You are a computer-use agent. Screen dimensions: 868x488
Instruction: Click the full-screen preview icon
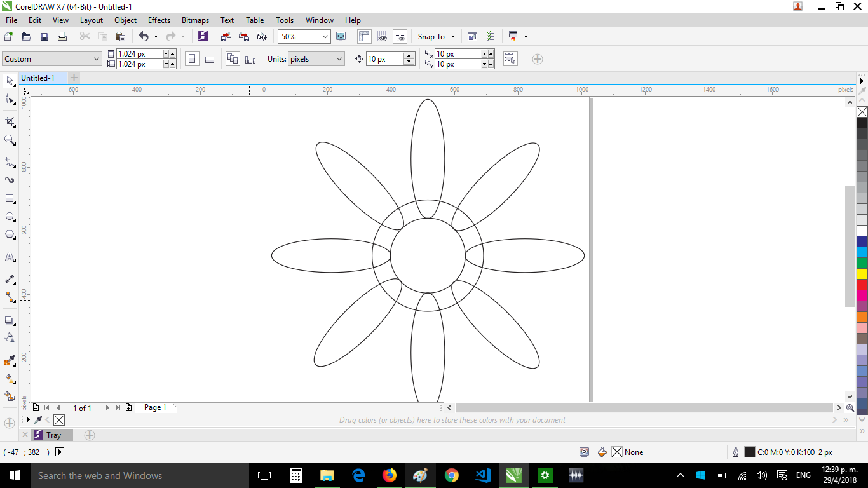(x=341, y=37)
